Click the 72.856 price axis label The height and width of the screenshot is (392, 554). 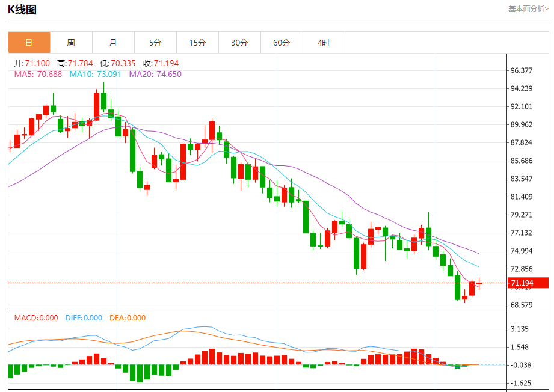[522, 268]
